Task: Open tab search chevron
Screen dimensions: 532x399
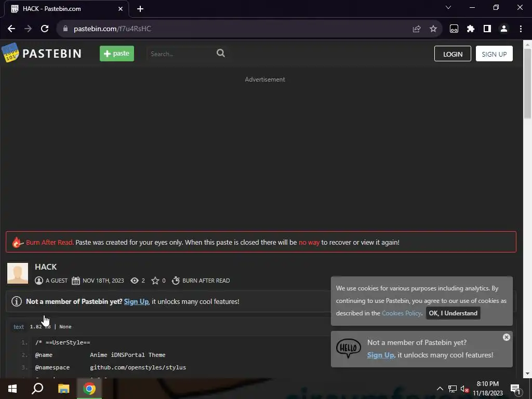Action: click(x=448, y=7)
